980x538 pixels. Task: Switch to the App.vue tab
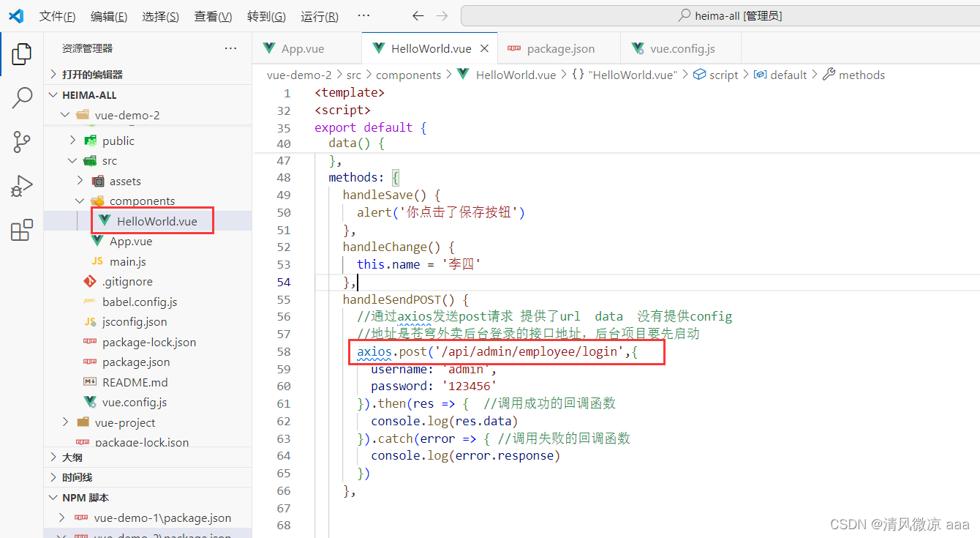point(307,48)
